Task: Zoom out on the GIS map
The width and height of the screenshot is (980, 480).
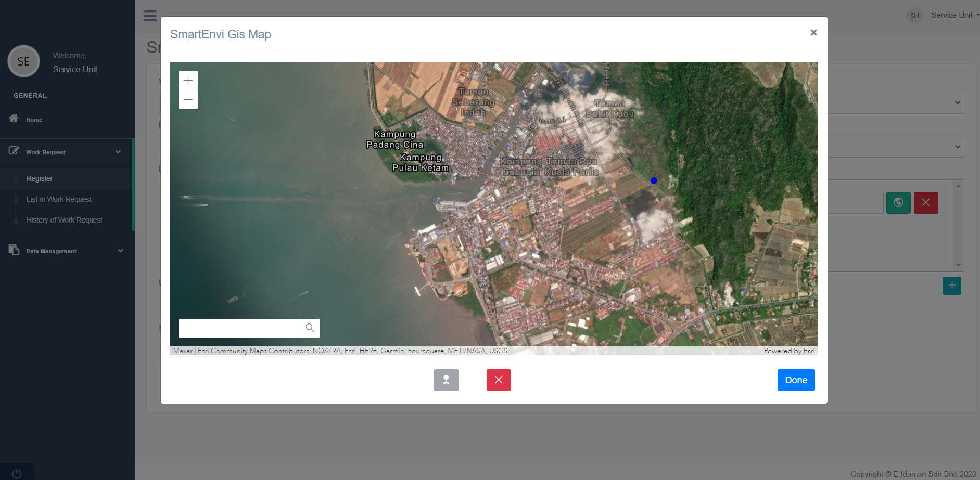Action: 188,99
